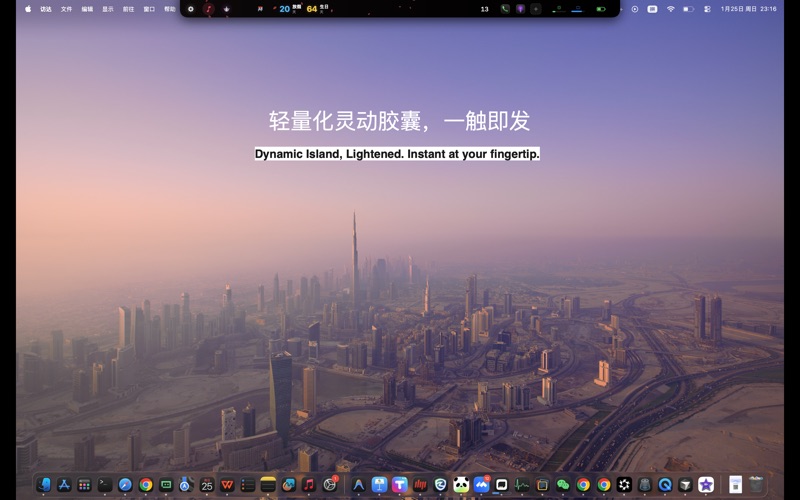The width and height of the screenshot is (800, 500).
Task: Expand the 显示 (View) menu
Action: pyautogui.click(x=108, y=9)
